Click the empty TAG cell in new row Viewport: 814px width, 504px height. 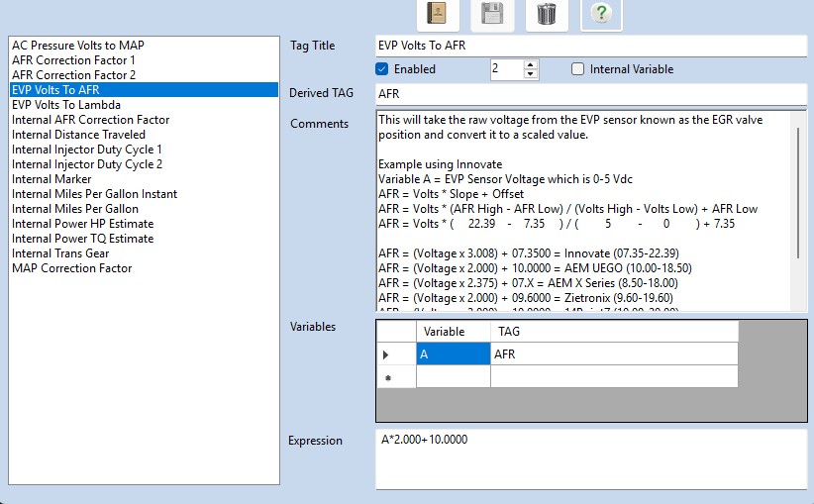[614, 377]
